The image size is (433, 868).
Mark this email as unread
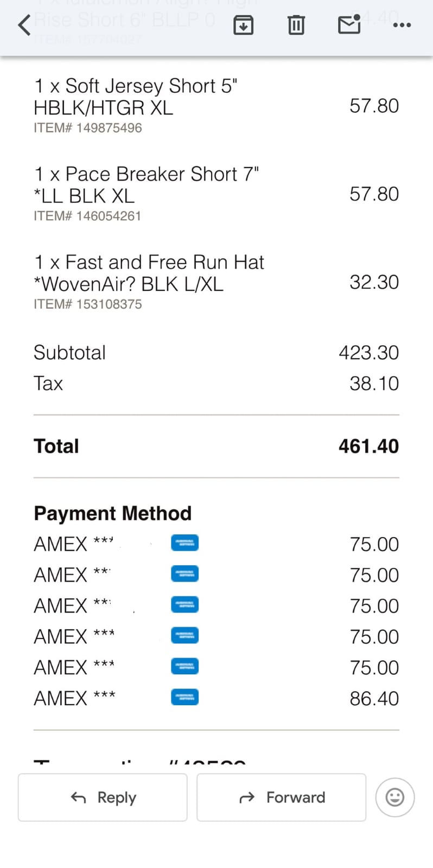(x=349, y=24)
